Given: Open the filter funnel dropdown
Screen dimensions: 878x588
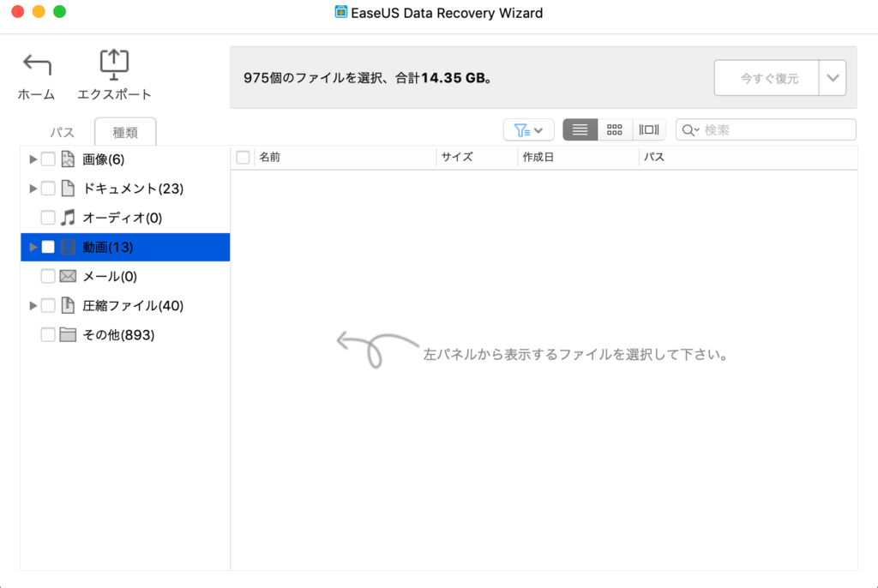Looking at the screenshot, I should pos(528,130).
